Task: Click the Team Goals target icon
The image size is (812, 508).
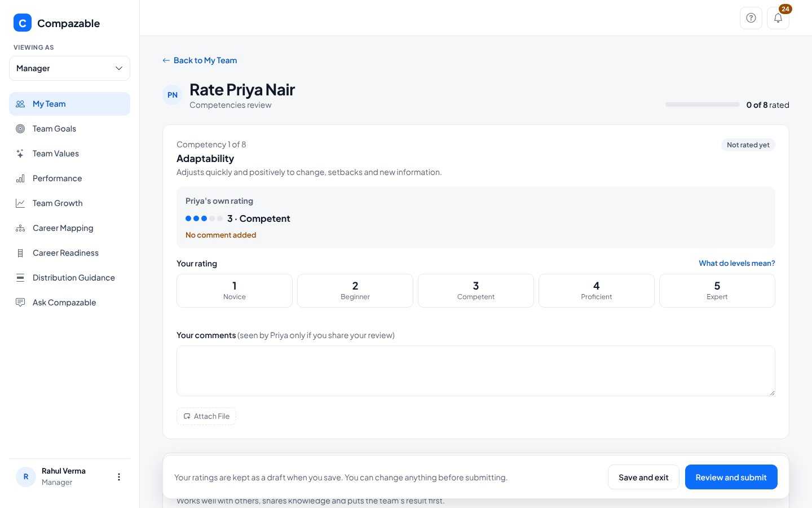Action: coord(20,129)
